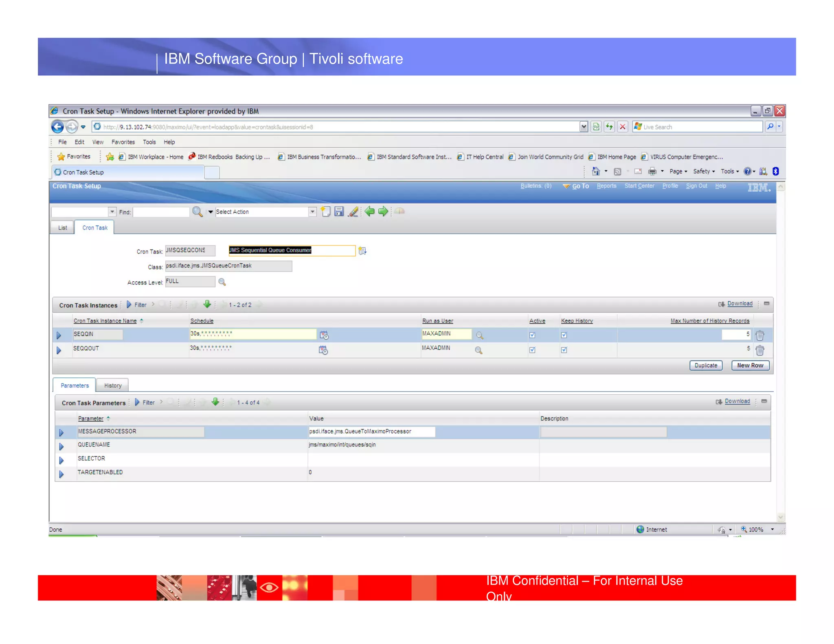Switch to the History tab
Viewport: 834px width, 644px height.
113,386
